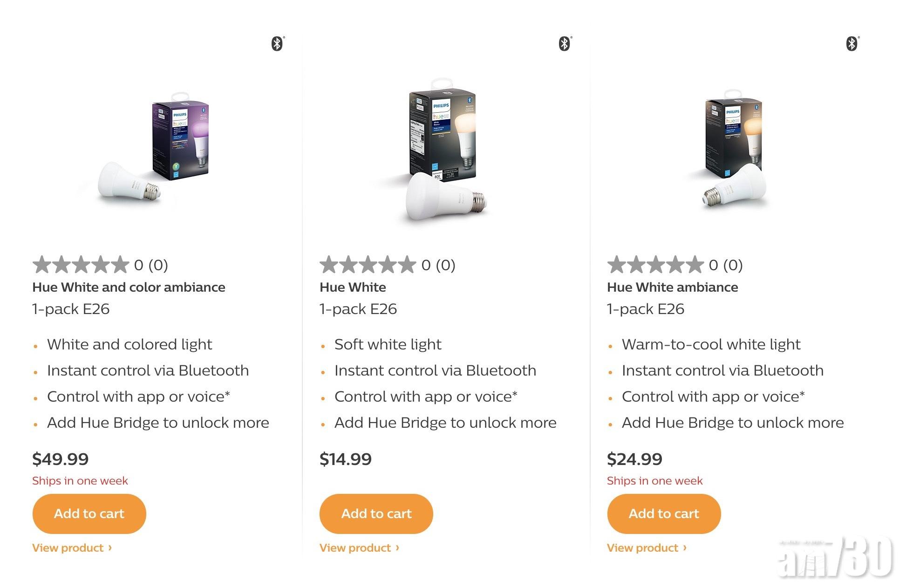
Task: Click Bluetooth icon on Hue White and color ambiance card
Action: 277,44
